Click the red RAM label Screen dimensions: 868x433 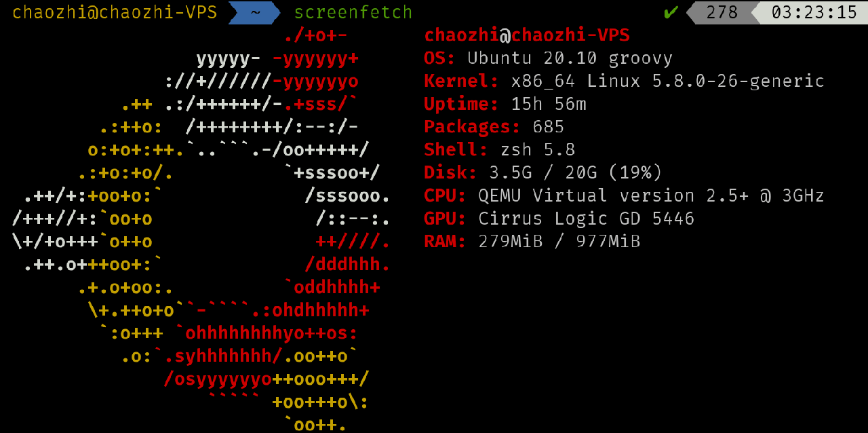(445, 242)
